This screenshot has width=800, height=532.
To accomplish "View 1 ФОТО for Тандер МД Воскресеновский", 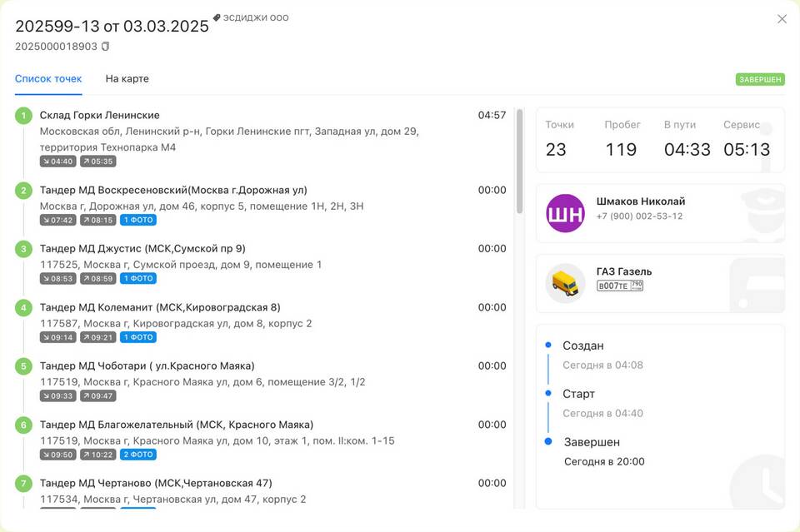I will [x=138, y=220].
